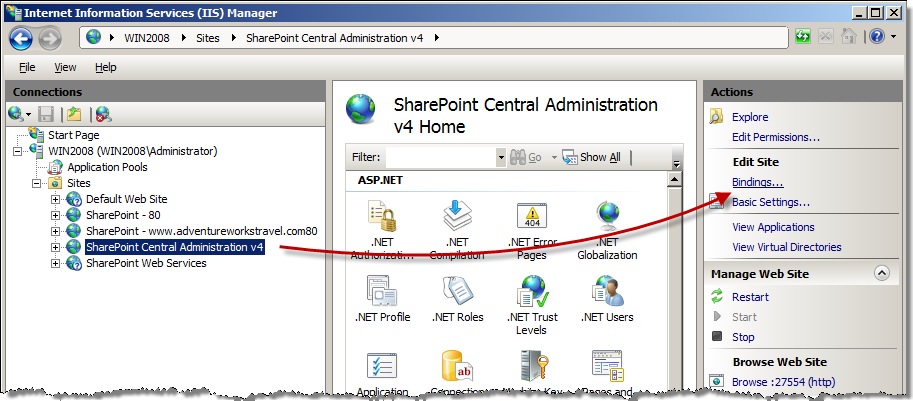
Task: Open .NET Globalization feature icon
Action: point(607,229)
